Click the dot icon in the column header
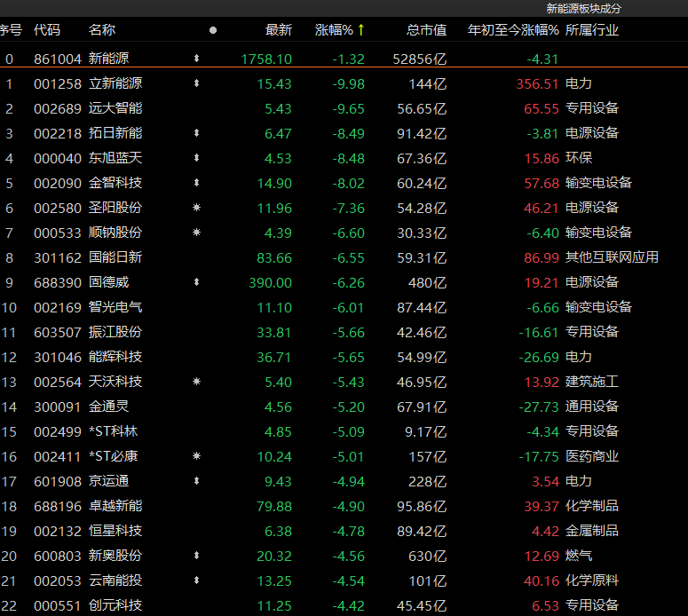This screenshot has width=688, height=616. [212, 30]
